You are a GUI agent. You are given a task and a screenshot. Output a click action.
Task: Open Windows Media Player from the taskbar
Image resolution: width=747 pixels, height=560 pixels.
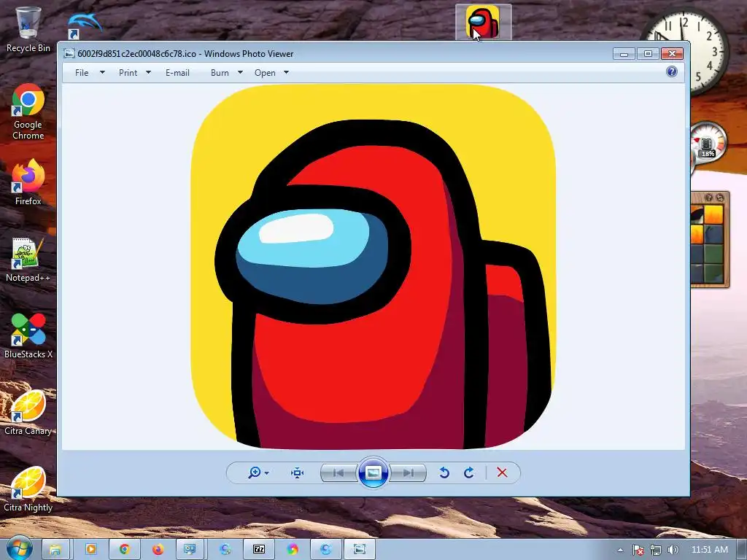point(90,550)
